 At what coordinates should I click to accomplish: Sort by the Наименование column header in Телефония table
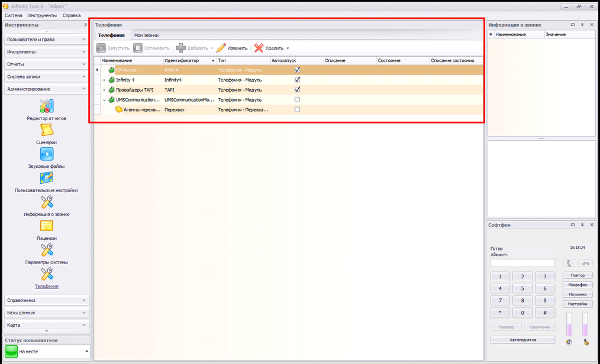point(131,60)
